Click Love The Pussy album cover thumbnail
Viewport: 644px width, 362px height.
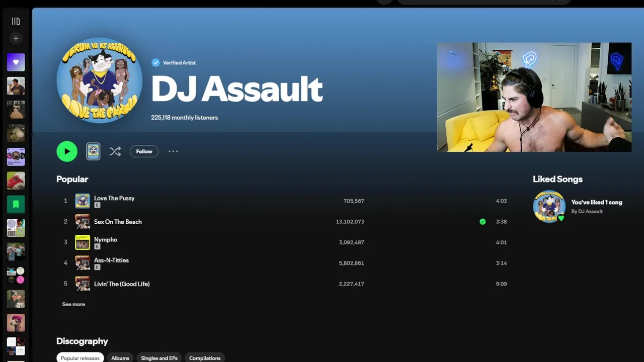(x=83, y=201)
